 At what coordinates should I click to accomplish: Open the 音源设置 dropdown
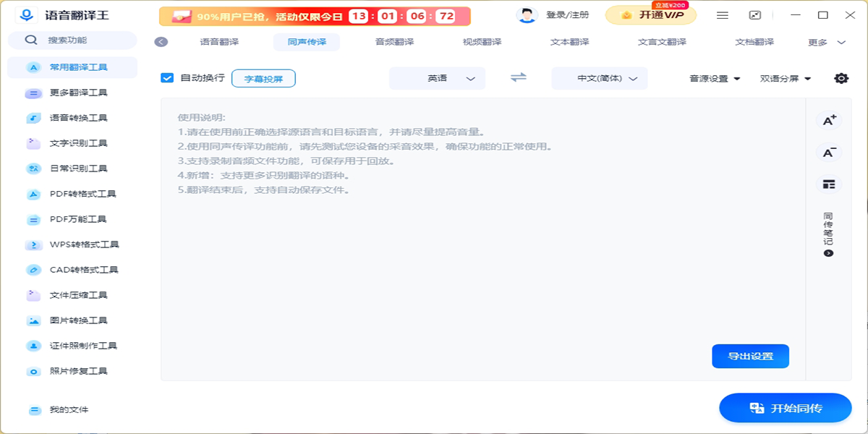[712, 77]
